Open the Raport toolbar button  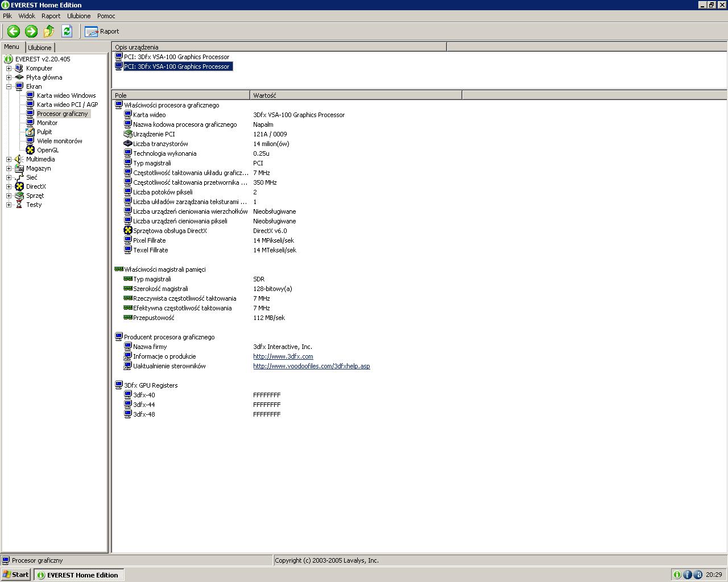[x=102, y=31]
